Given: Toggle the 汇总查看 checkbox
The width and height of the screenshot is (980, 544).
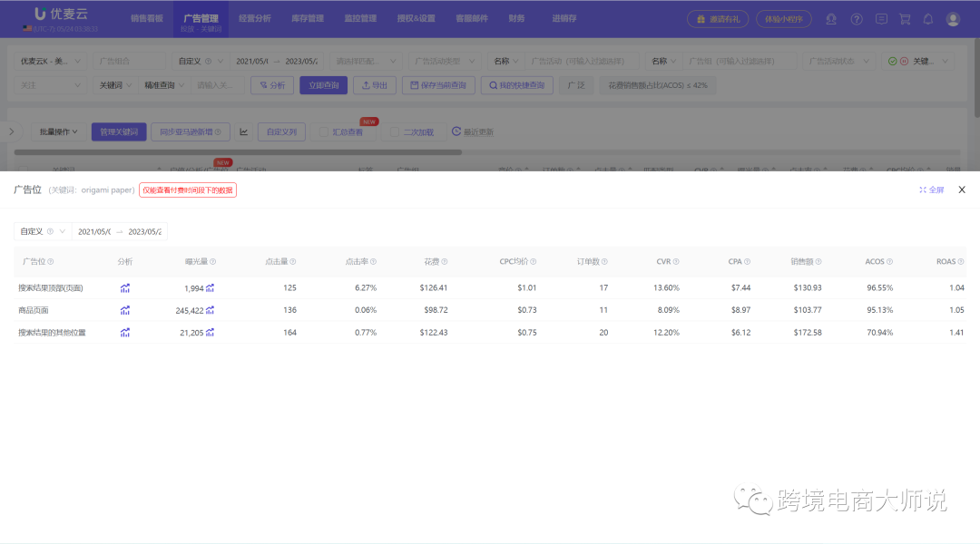Looking at the screenshot, I should [x=324, y=132].
